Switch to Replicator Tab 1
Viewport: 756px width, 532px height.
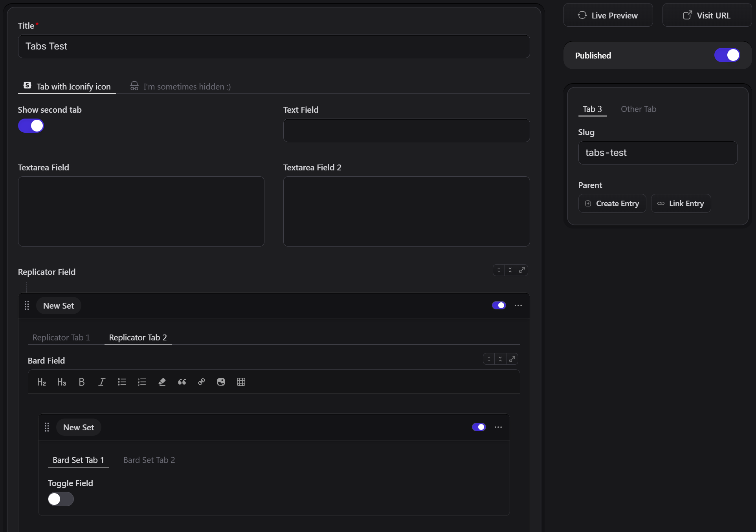point(61,338)
